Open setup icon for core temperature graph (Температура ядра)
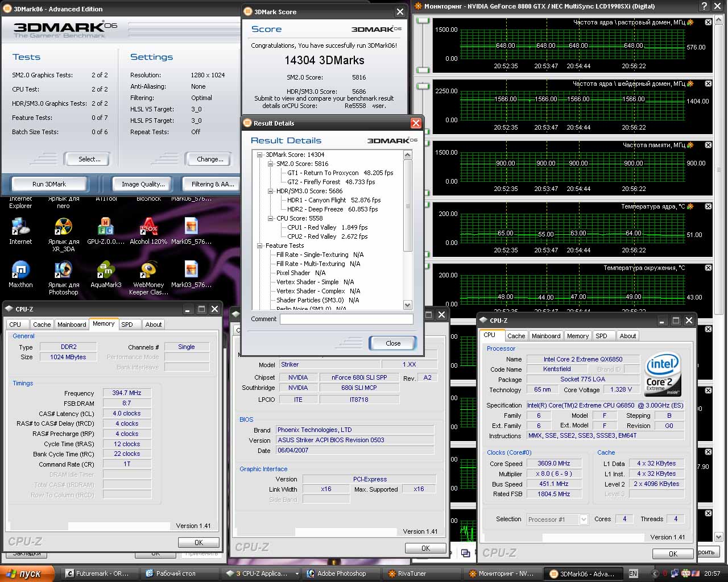Viewport: 728px width, 582px height. [690, 206]
